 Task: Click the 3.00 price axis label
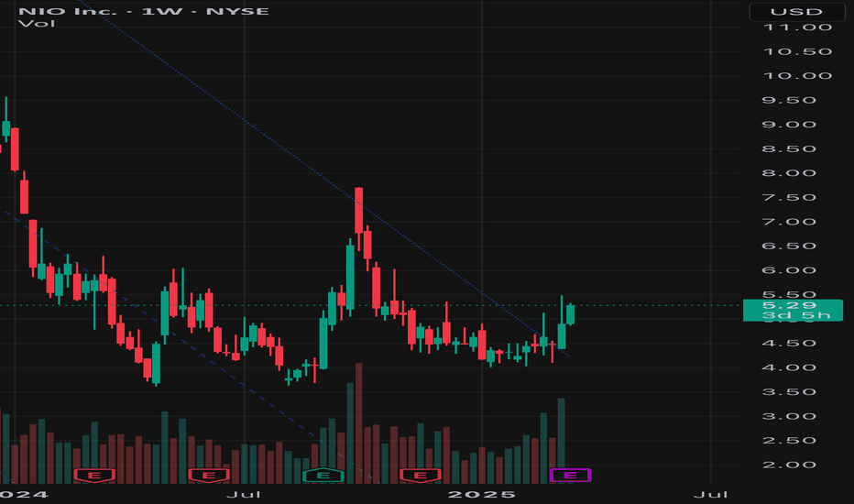point(789,416)
